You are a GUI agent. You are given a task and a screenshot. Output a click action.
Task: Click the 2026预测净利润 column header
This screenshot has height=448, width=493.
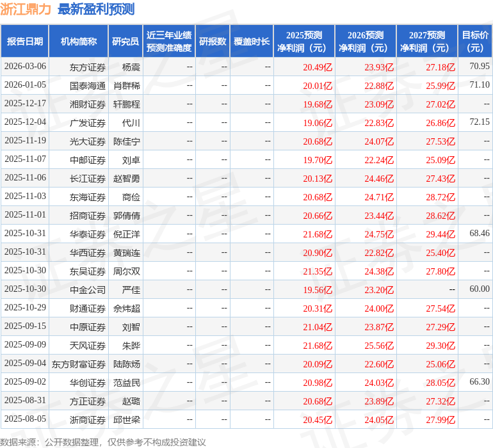(x=366, y=42)
